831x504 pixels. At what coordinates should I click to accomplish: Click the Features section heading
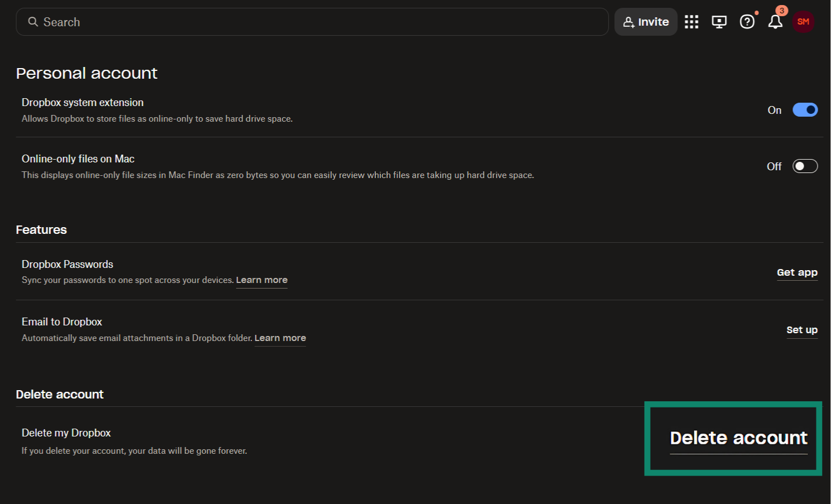(41, 230)
